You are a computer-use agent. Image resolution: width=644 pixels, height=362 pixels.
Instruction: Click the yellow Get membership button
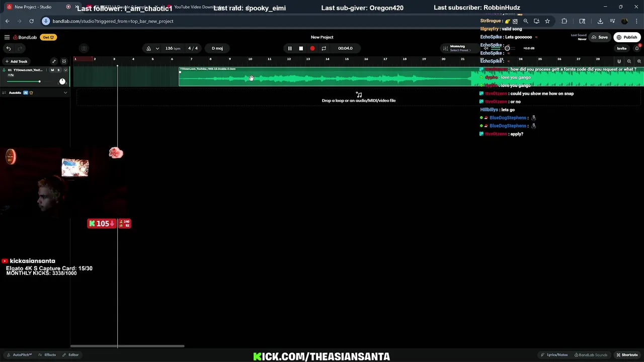pyautogui.click(x=48, y=37)
